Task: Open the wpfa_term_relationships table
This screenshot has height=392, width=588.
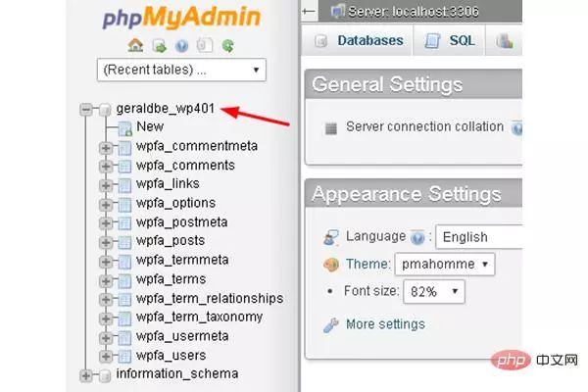Action: click(210, 299)
